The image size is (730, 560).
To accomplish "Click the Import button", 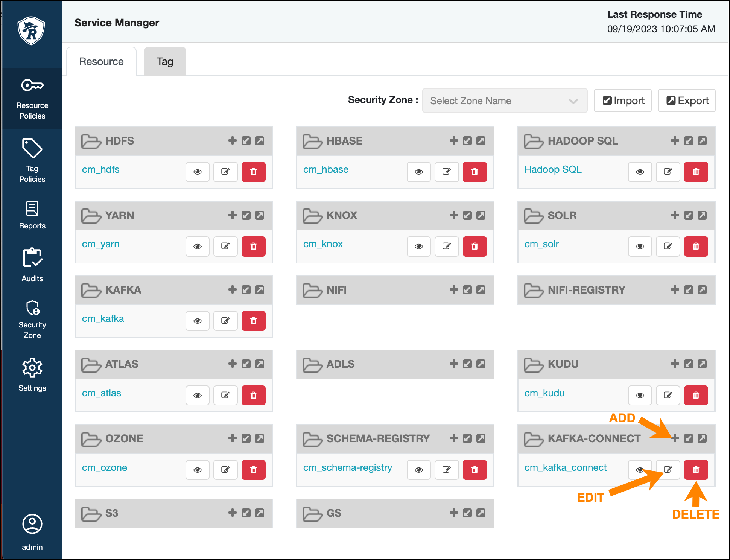I will coord(622,100).
